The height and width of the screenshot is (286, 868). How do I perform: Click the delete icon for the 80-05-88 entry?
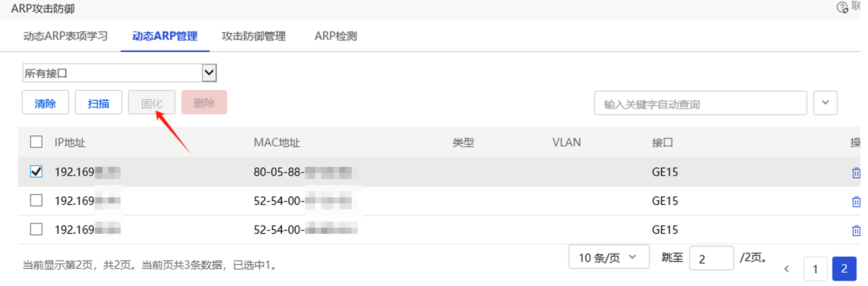coord(856,173)
